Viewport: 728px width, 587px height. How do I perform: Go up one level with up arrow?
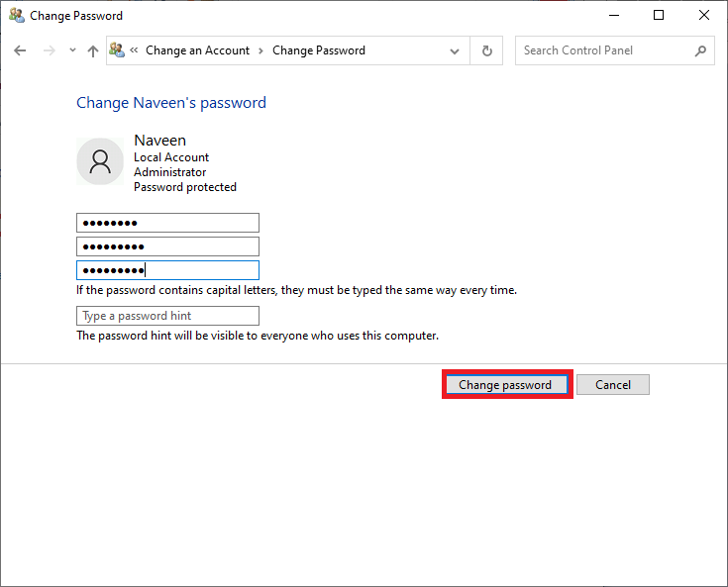[x=93, y=50]
